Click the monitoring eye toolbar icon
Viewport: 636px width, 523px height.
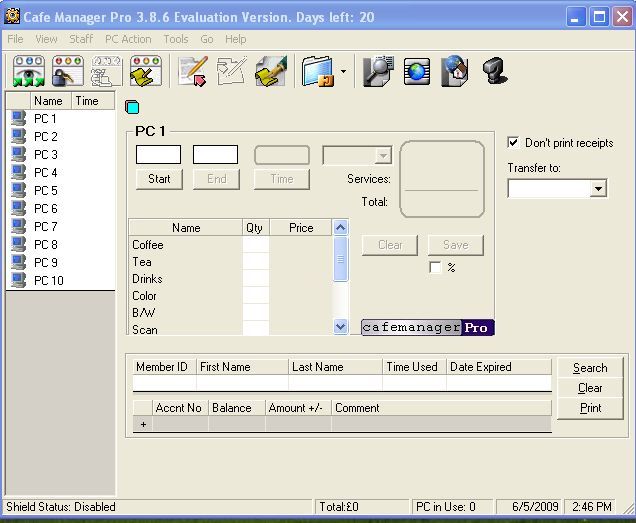pos(28,71)
